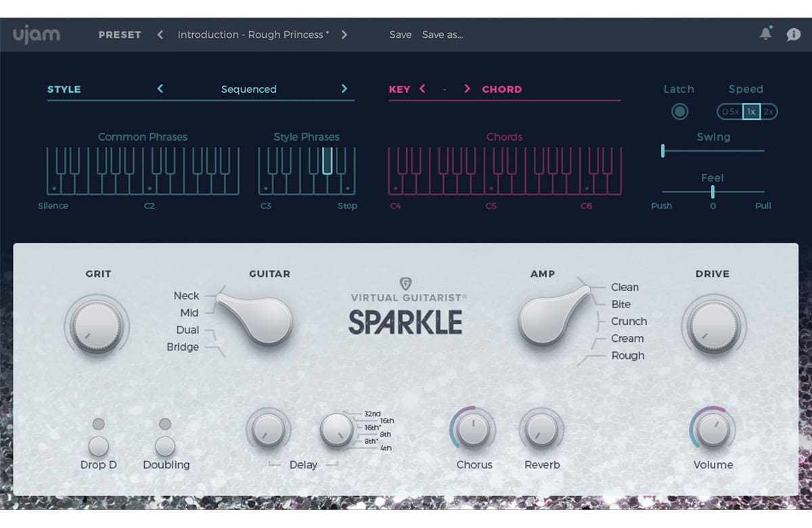812x528 pixels.
Task: Select Mid pickup position
Action: tap(189, 313)
